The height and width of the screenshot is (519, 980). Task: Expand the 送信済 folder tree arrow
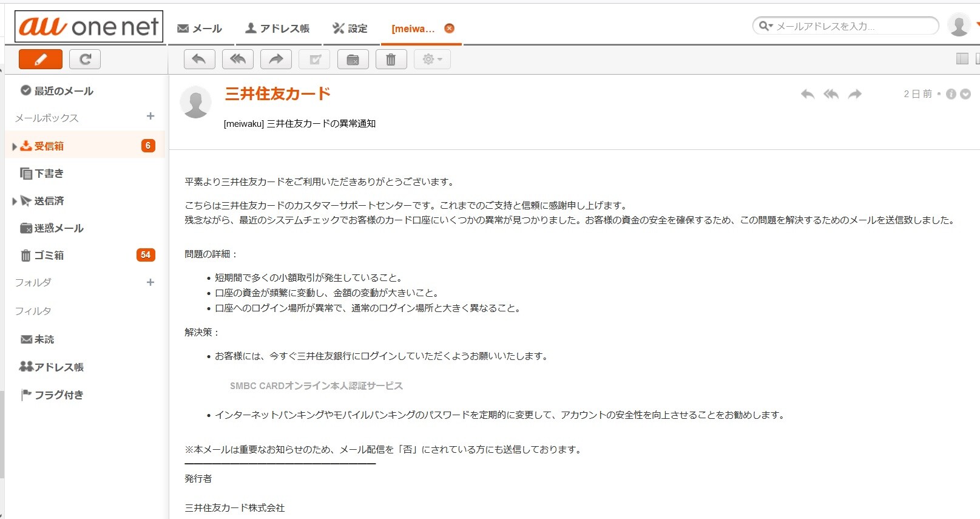point(14,201)
